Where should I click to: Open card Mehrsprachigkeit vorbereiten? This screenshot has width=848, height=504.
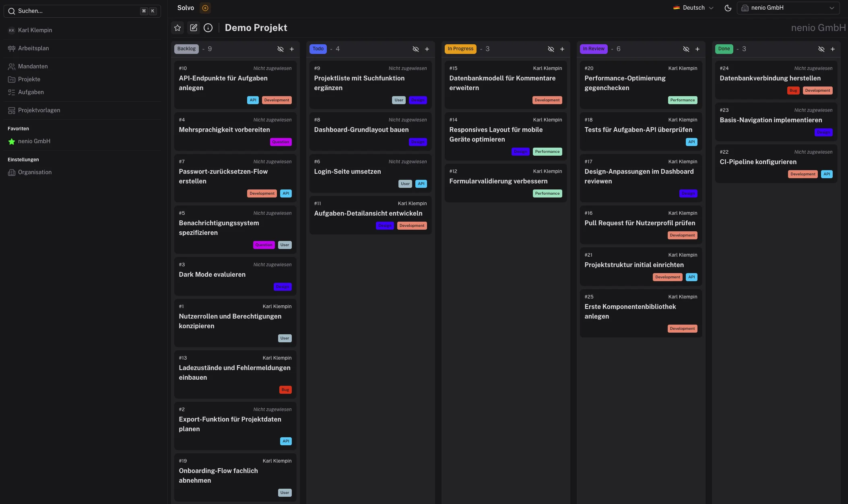tap(235, 131)
